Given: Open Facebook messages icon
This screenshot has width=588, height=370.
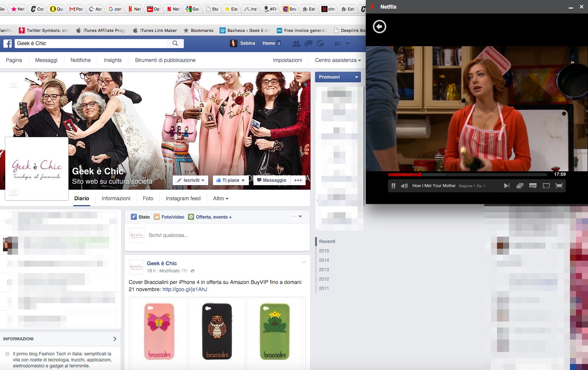Looking at the screenshot, I should pos(308,44).
